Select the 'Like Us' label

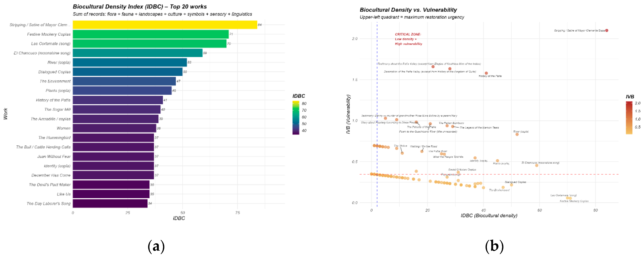pyautogui.click(x=64, y=194)
